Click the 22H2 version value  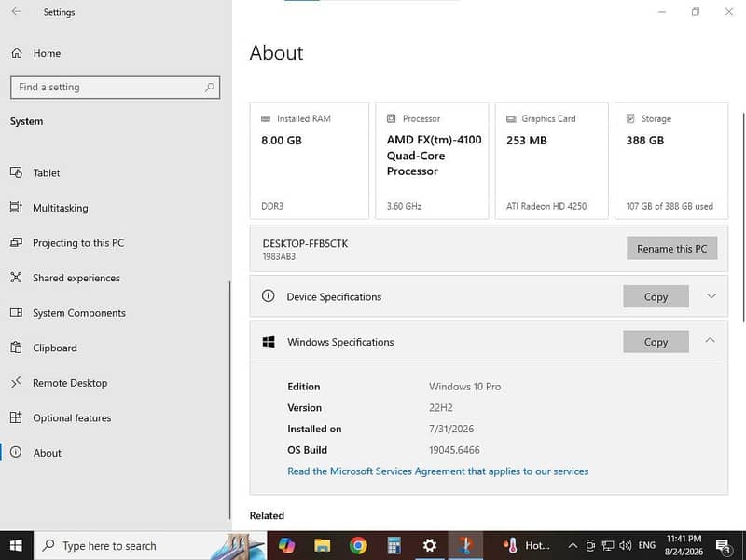tap(441, 408)
